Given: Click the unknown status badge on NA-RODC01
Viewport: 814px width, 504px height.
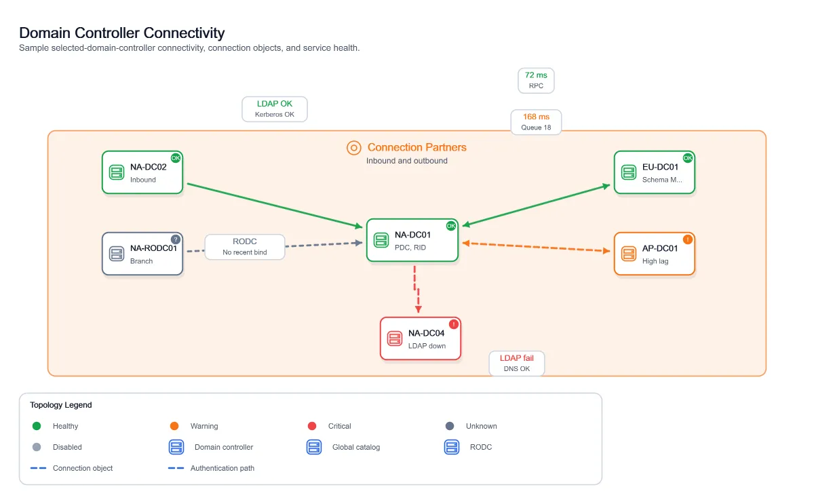Looking at the screenshot, I should [x=176, y=239].
